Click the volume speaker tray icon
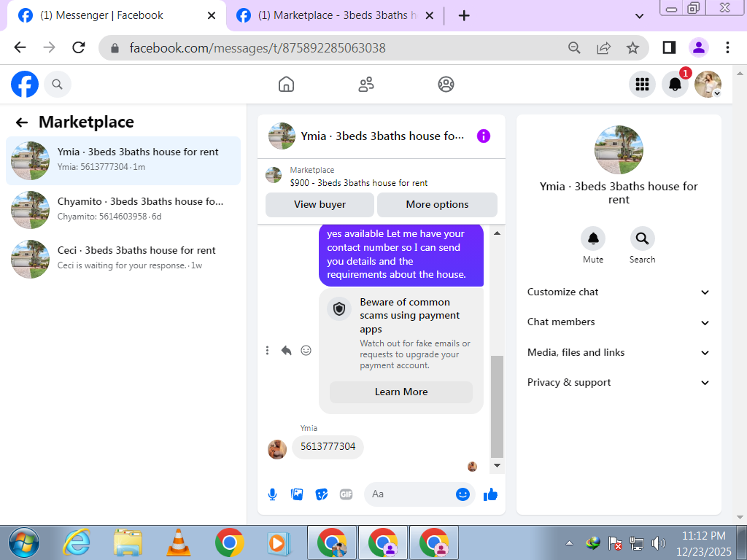 coord(659,542)
